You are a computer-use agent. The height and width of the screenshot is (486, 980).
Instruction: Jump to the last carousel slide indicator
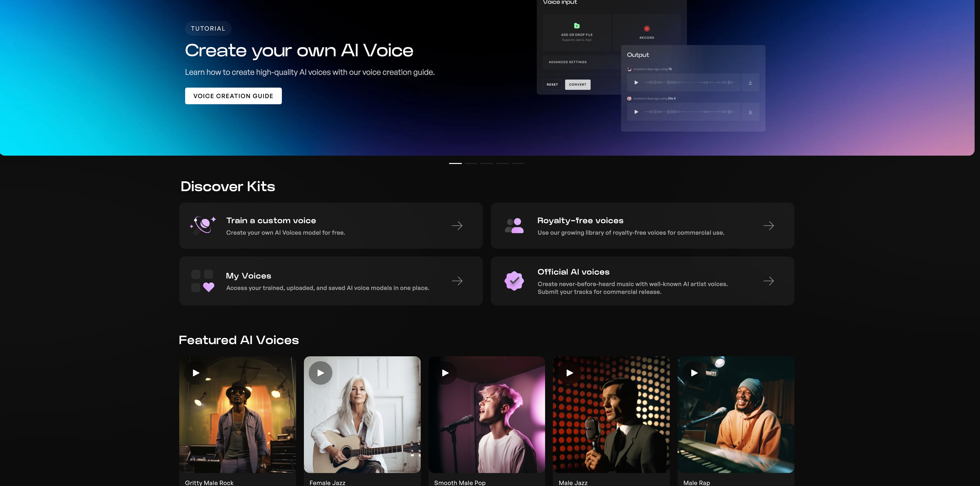518,163
